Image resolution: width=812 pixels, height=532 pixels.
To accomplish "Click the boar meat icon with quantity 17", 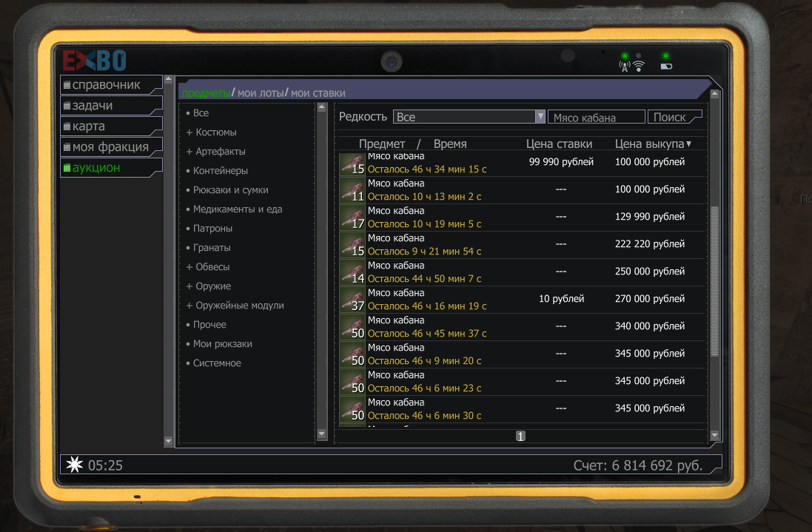I will 352,218.
